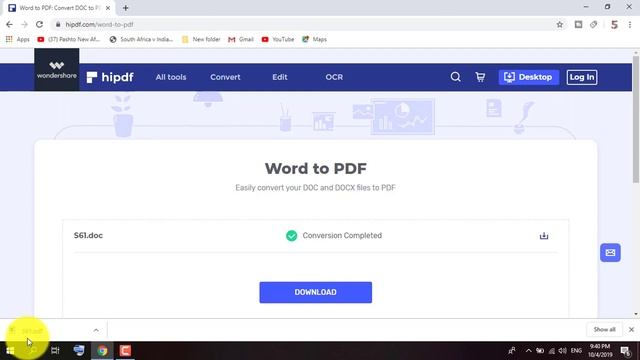
Task: Click the page vertical scrollbar
Action: 636,119
